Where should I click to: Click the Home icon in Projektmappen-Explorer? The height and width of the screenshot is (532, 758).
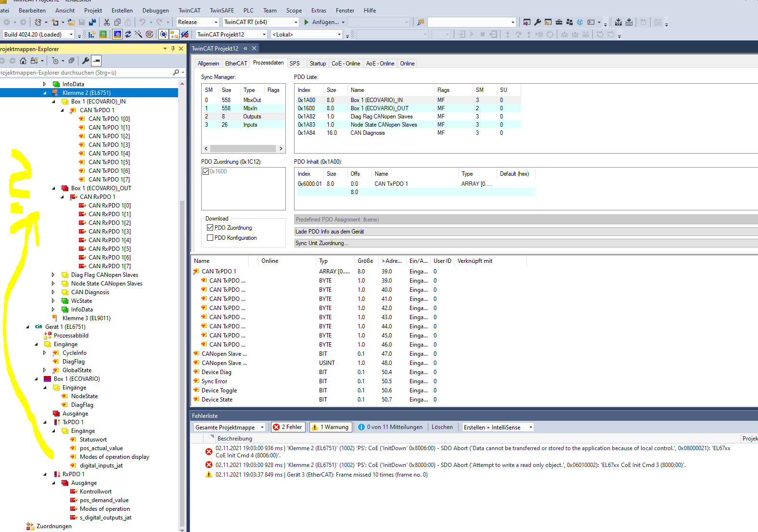click(x=23, y=61)
